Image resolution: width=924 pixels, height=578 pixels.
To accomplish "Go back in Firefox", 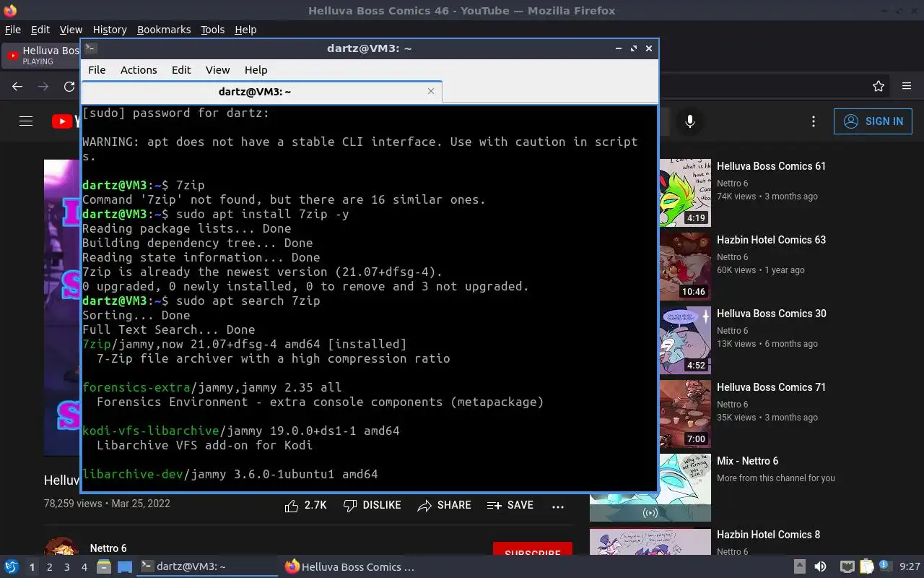I will (x=17, y=87).
